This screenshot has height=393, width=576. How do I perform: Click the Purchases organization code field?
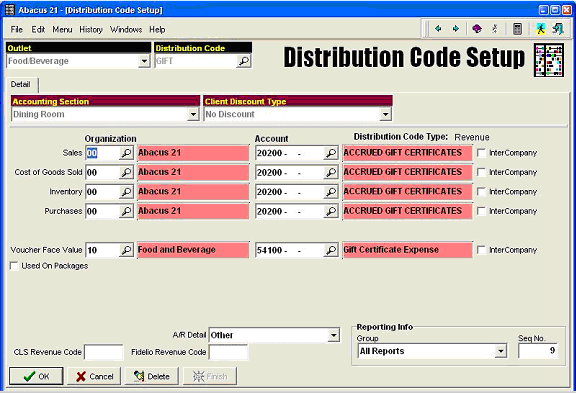click(102, 211)
